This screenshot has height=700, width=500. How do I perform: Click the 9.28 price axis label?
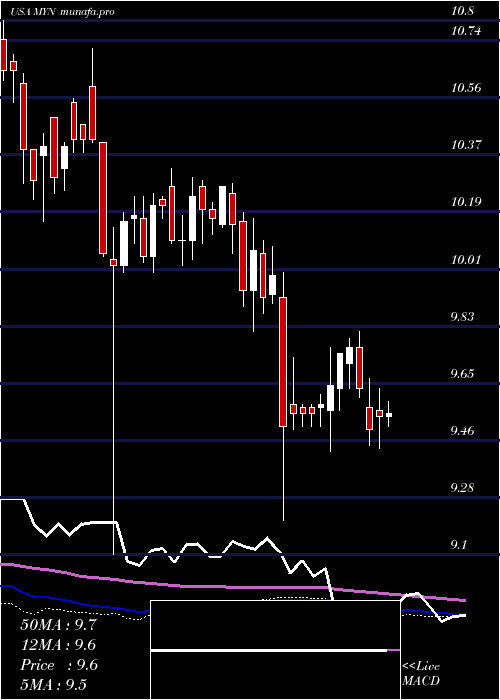click(x=464, y=487)
